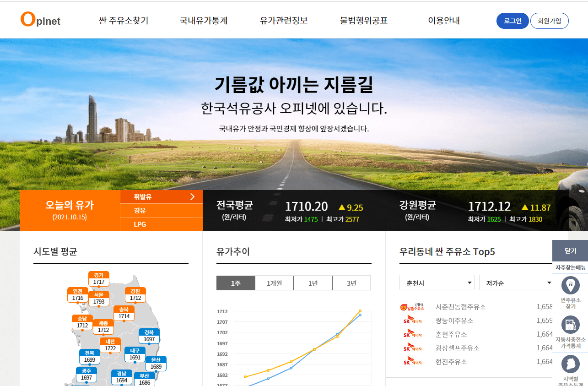Open the 유가관련정보 menu
This screenshot has width=588, height=386.
[x=284, y=21]
